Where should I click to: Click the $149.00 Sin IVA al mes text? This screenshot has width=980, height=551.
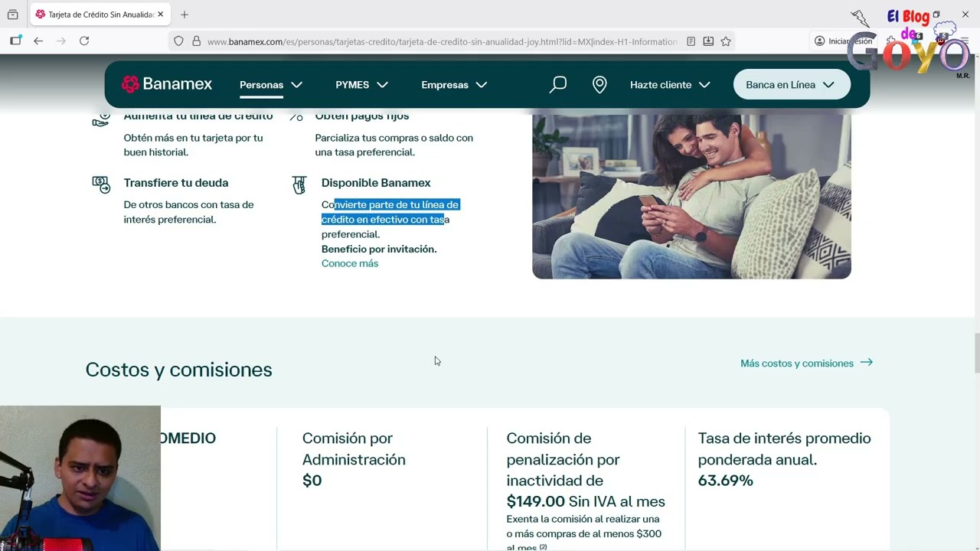(x=586, y=502)
